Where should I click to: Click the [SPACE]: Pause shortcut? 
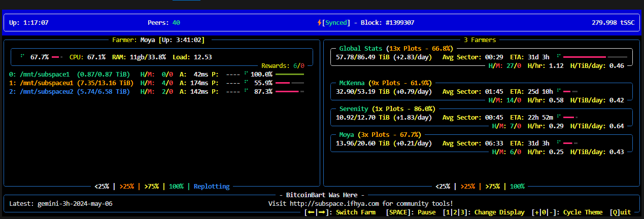coord(411,212)
